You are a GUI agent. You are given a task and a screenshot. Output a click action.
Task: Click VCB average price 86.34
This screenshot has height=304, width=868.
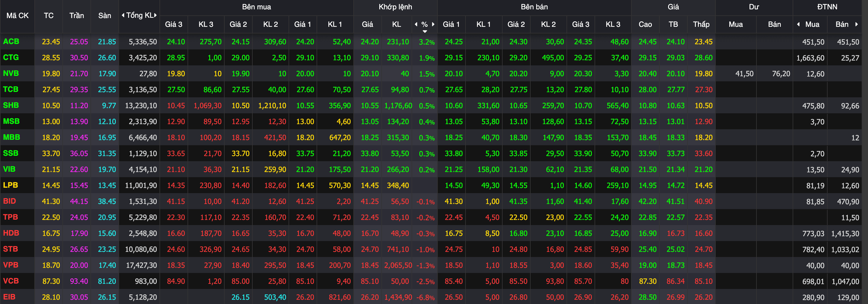point(676,281)
